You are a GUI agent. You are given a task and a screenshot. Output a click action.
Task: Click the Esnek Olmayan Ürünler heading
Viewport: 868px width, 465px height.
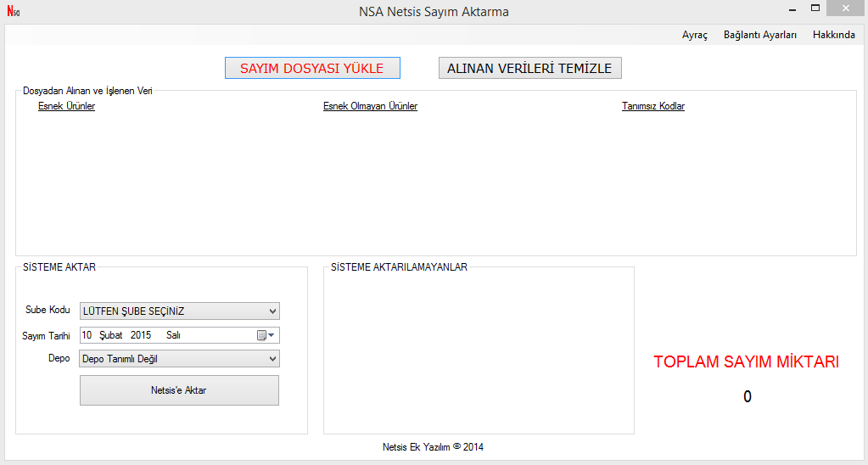coord(370,106)
